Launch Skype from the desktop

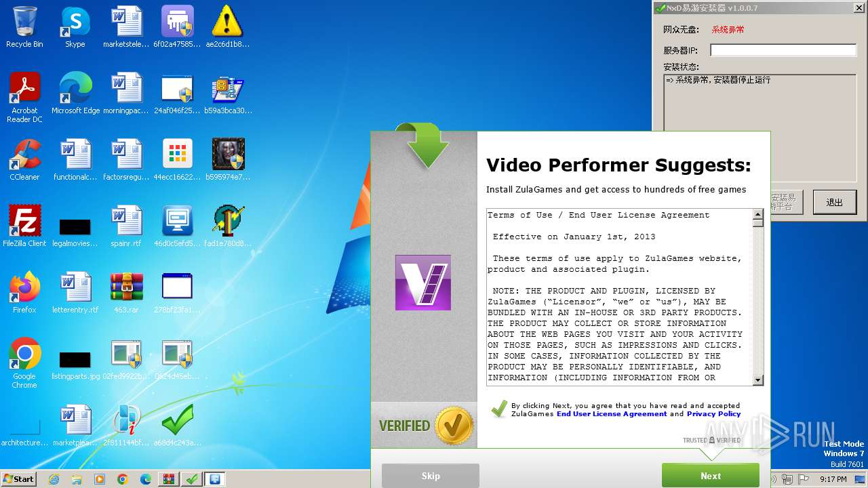[75, 27]
